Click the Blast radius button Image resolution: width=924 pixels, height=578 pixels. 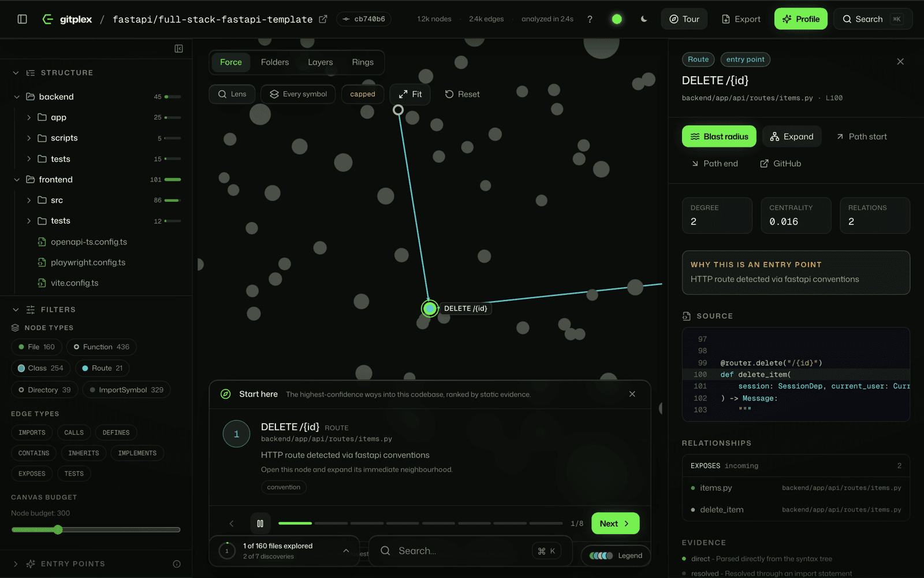coord(719,136)
